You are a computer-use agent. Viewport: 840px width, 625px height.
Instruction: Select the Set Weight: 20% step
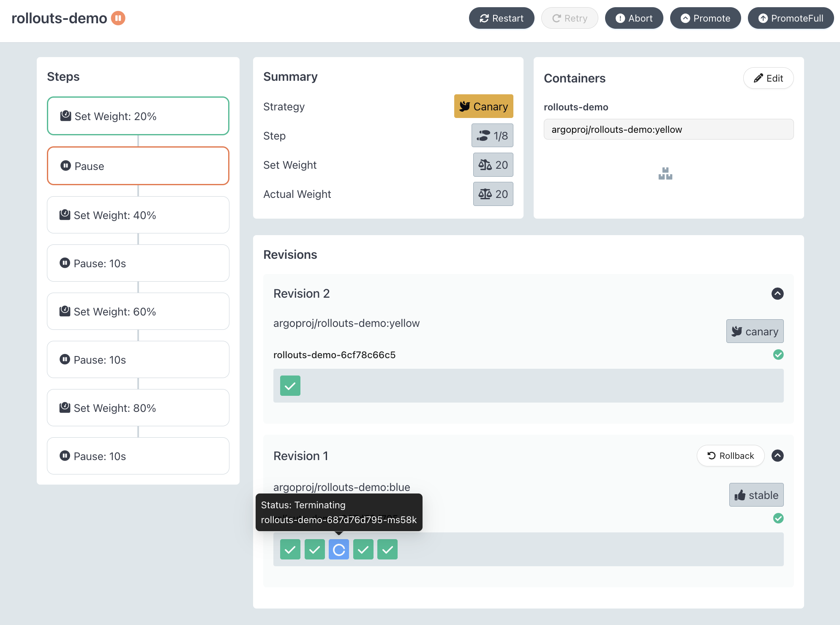pos(138,116)
